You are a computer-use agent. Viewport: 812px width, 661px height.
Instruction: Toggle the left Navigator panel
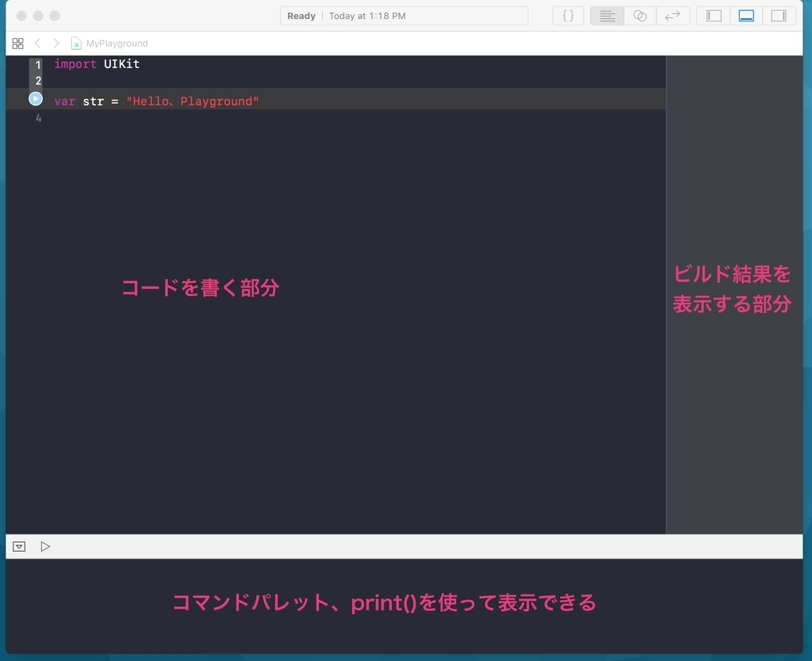pos(714,16)
